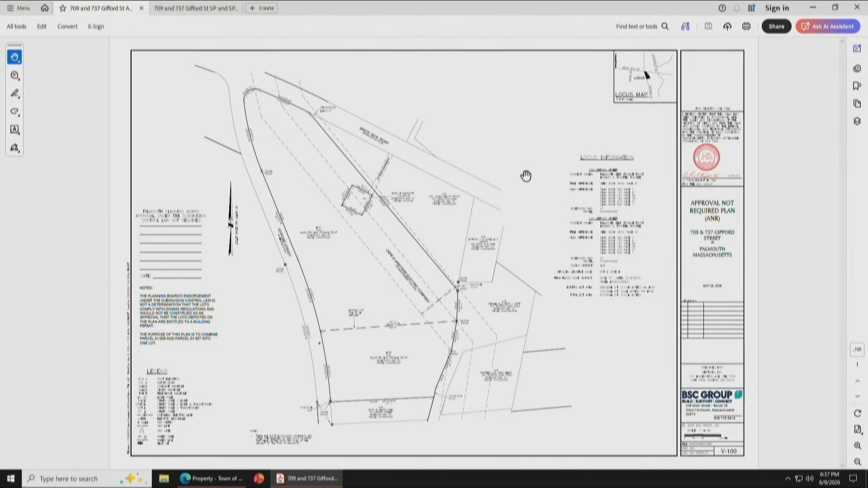Go to previous page arrow
The height and width of the screenshot is (488, 868).
tap(857, 381)
